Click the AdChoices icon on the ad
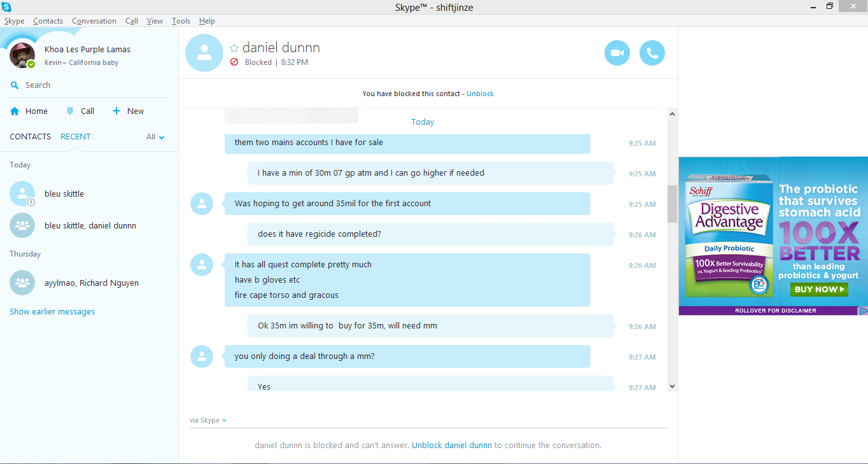The height and width of the screenshot is (464, 868). coord(863,311)
